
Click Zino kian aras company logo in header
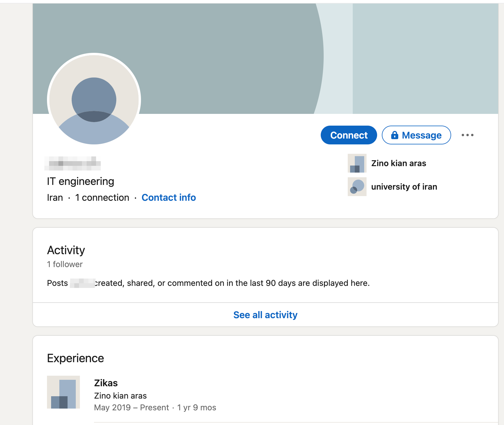[357, 163]
